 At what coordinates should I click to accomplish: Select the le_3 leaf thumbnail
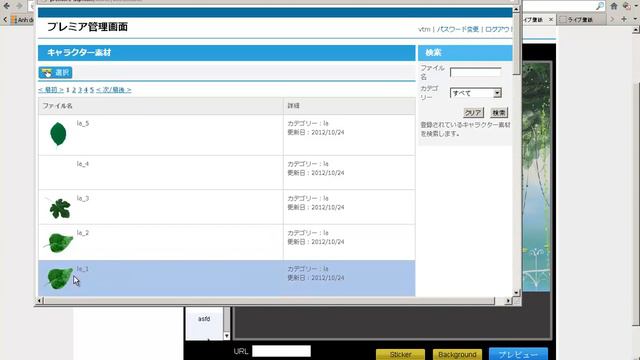(60, 208)
